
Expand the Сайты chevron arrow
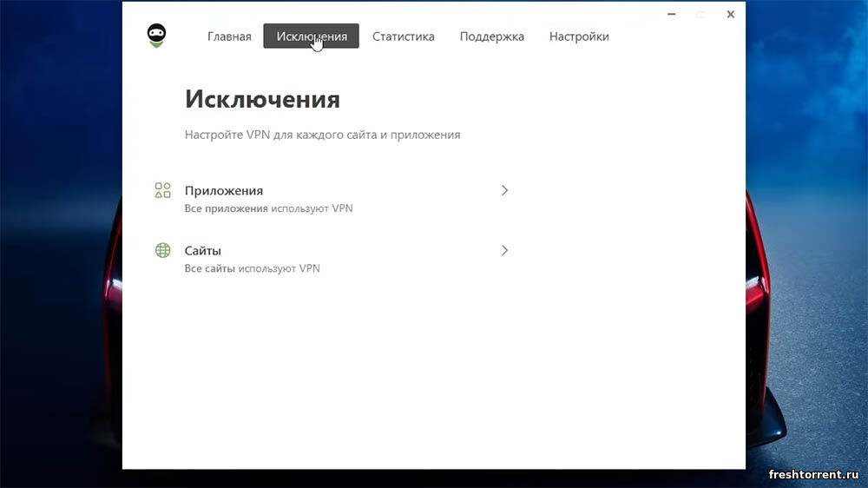point(504,250)
